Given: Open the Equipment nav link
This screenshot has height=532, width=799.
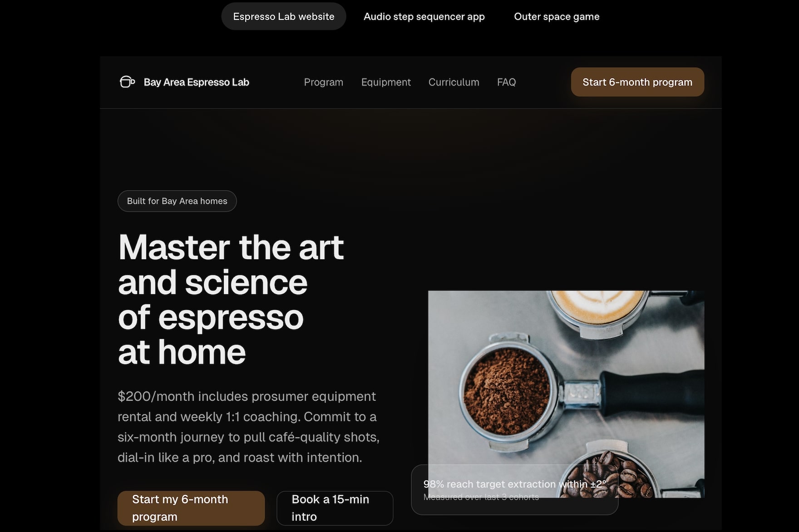Looking at the screenshot, I should coord(386,82).
